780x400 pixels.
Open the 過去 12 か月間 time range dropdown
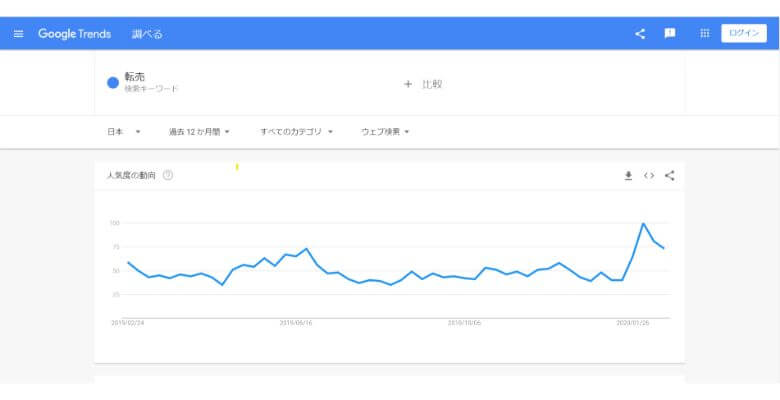coord(199,131)
